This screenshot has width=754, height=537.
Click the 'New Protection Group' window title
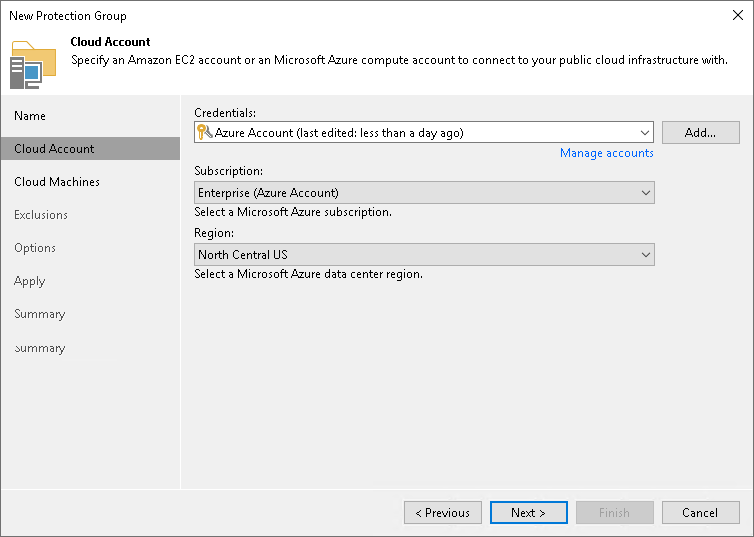pyautogui.click(x=68, y=16)
